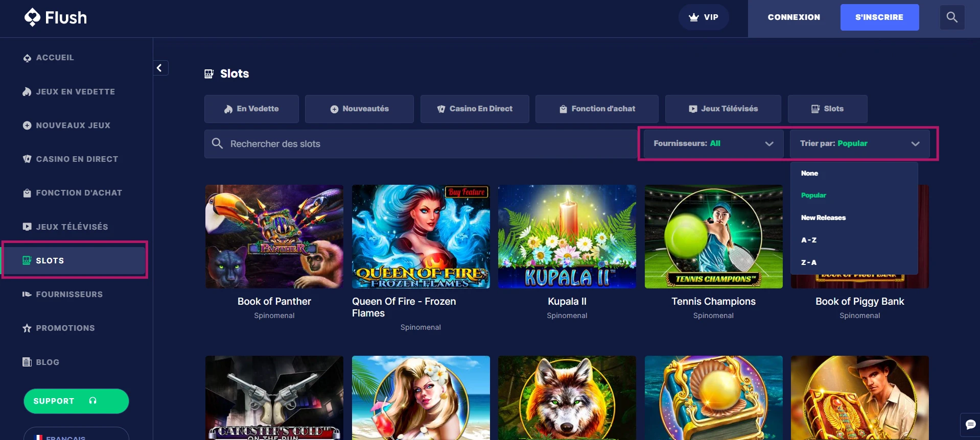Click the VIP crown button

click(x=704, y=17)
